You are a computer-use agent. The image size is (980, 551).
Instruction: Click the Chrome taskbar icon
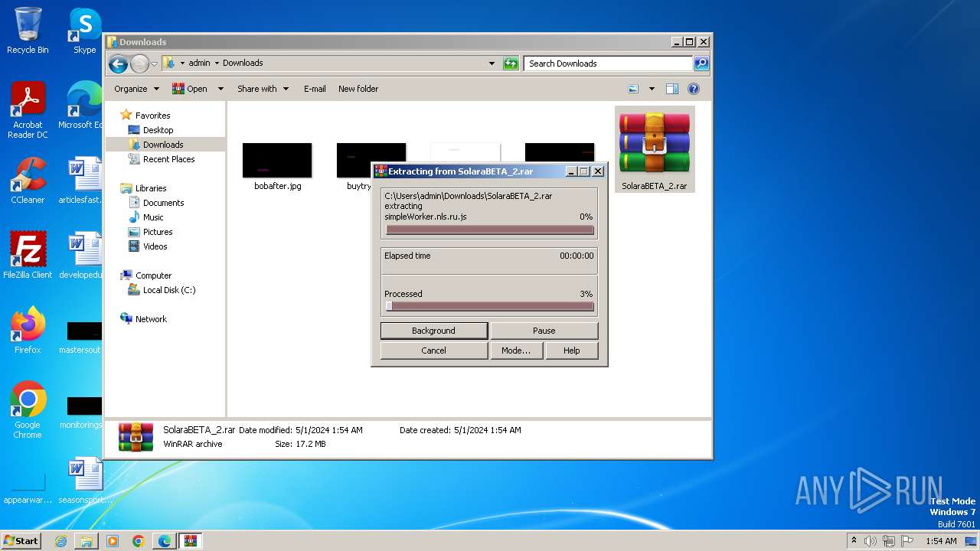138,541
